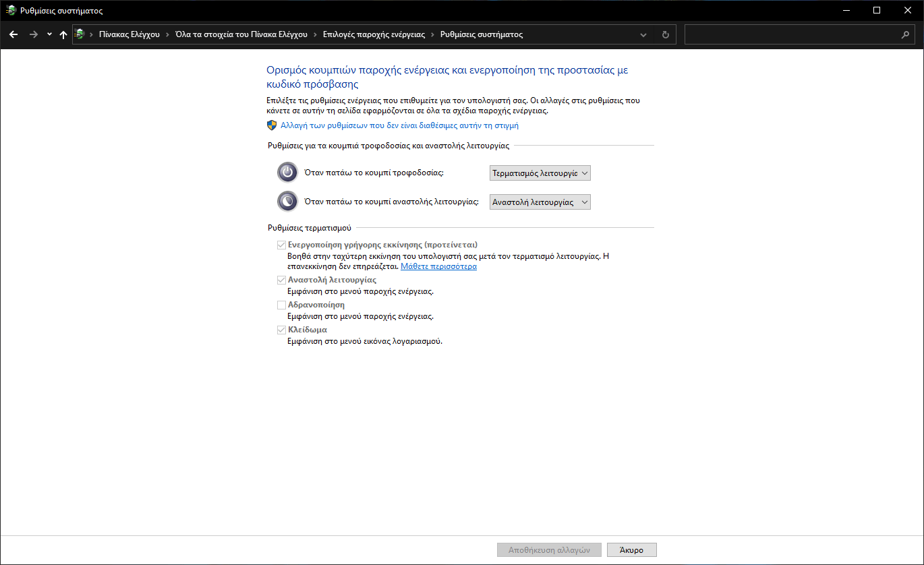Click the Άκυρο button
Viewport: 924px width, 565px height.
pyautogui.click(x=631, y=549)
